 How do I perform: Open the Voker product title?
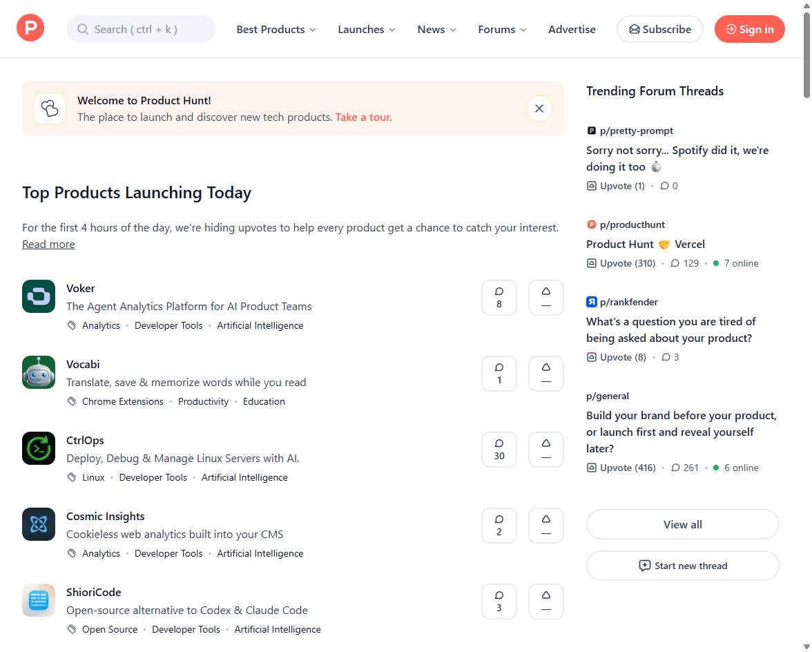(x=80, y=289)
